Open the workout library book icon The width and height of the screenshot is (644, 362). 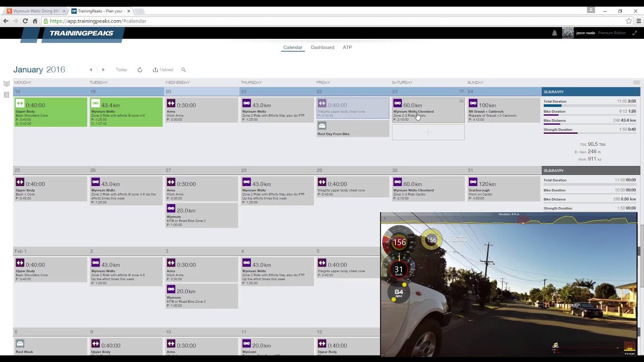[7, 83]
